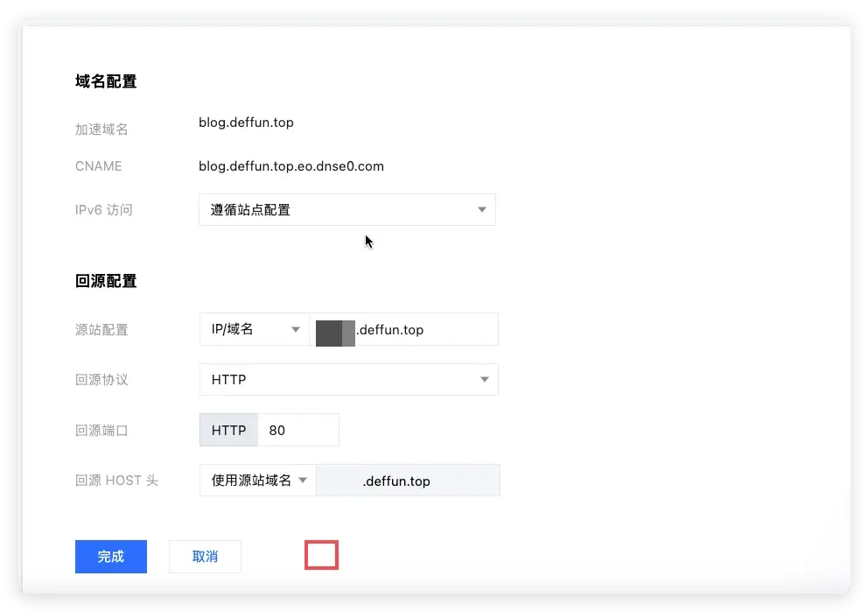Click the CNAME value blog.deffun.top.eo.dnse0.com

pos(290,166)
